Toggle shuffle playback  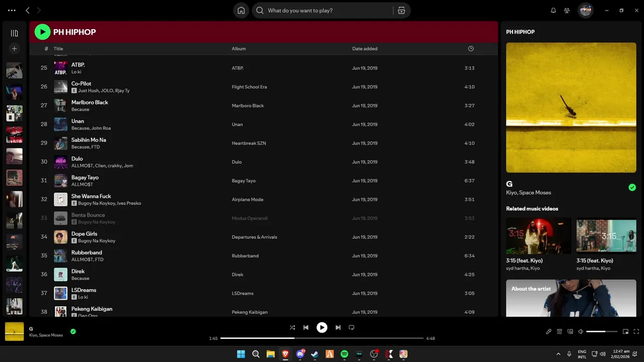coord(292,327)
